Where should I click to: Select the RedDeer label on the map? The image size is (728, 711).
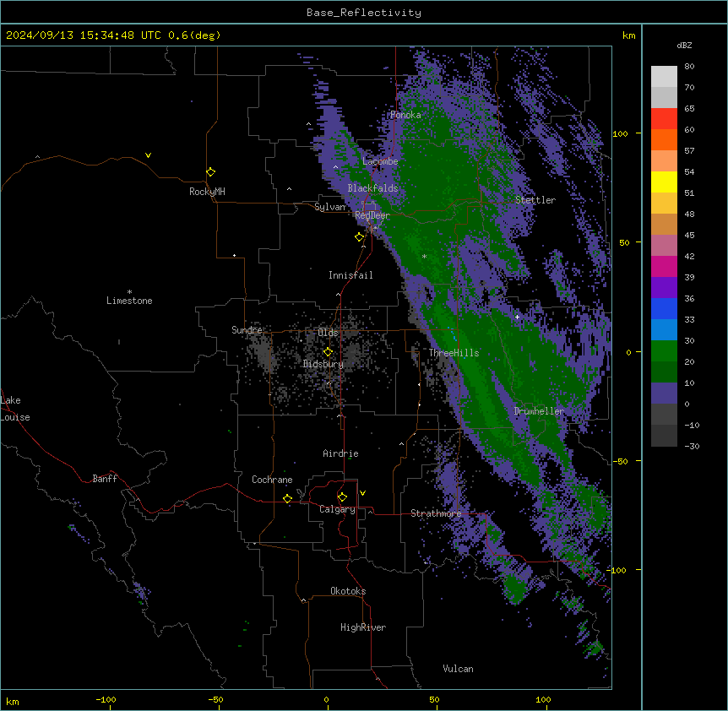click(x=372, y=215)
